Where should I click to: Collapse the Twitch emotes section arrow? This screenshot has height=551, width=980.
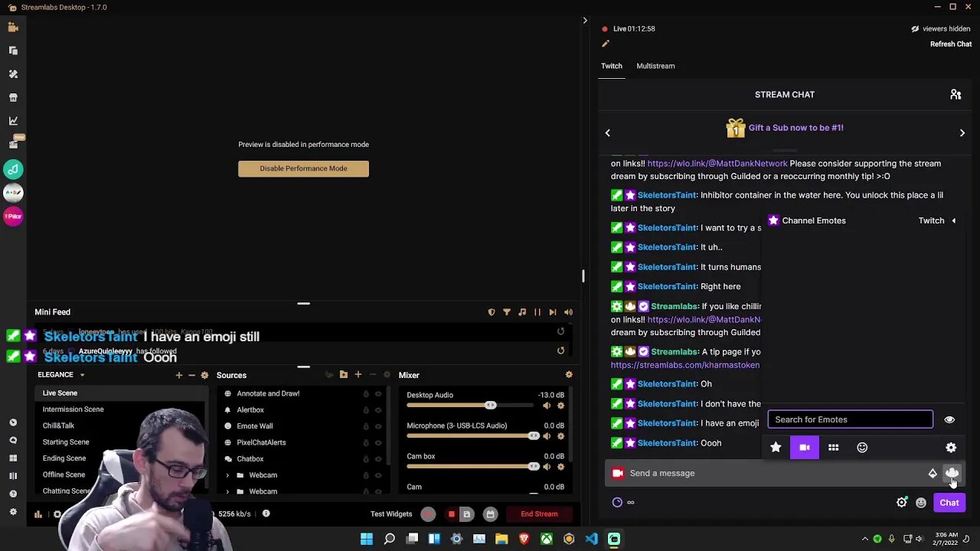pos(953,220)
